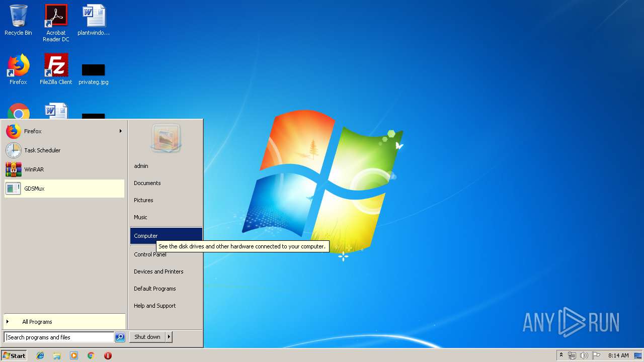The height and width of the screenshot is (362, 644).
Task: Launch FileZilla Client desktop icon
Action: (x=56, y=69)
